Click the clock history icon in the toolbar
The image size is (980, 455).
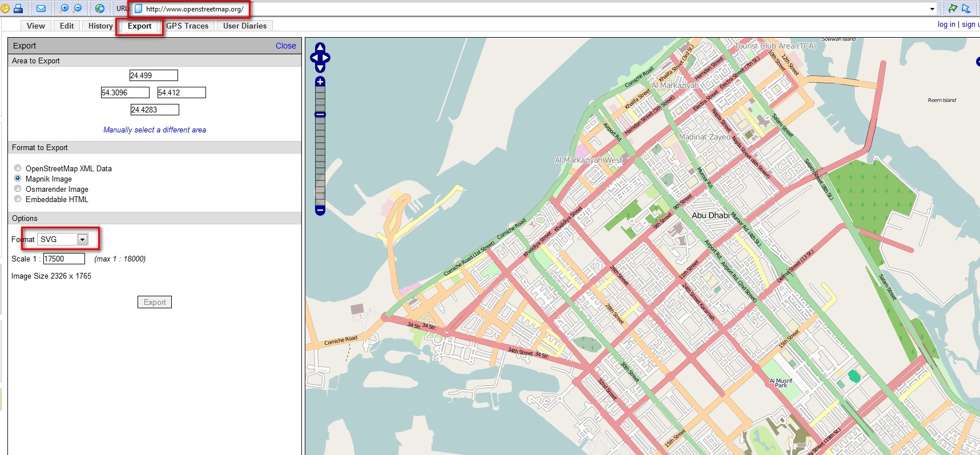pyautogui.click(x=5, y=9)
